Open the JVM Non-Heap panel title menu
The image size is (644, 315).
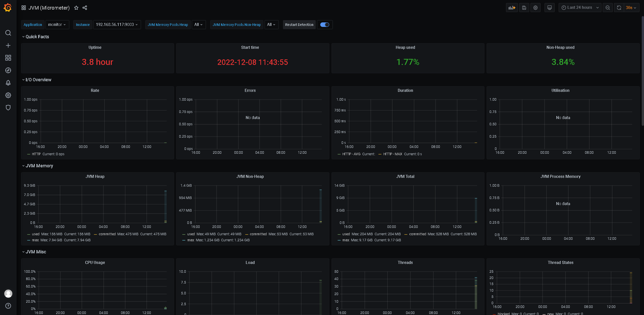[250, 177]
